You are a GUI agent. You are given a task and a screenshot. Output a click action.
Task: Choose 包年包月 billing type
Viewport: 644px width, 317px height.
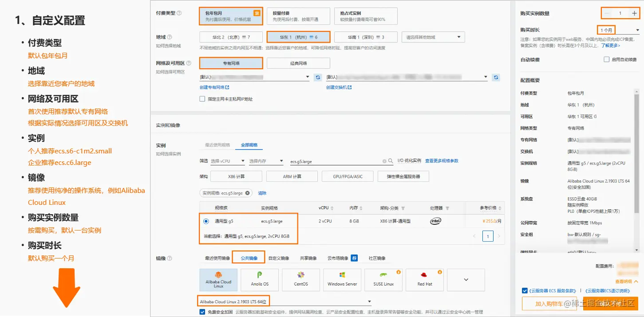(231, 16)
